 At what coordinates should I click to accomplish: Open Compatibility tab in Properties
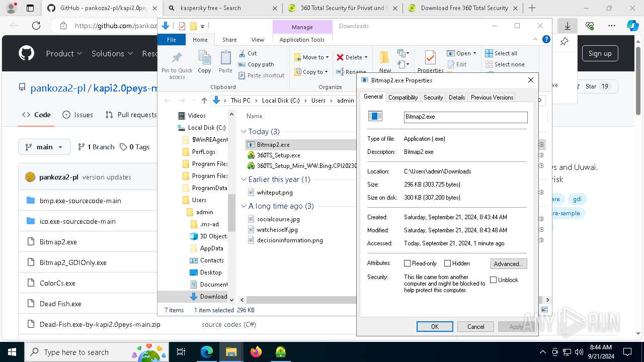click(x=403, y=98)
